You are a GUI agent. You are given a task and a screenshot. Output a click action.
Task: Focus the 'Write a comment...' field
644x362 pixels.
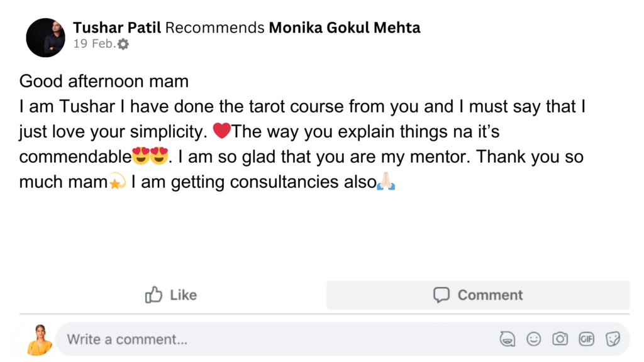252,339
